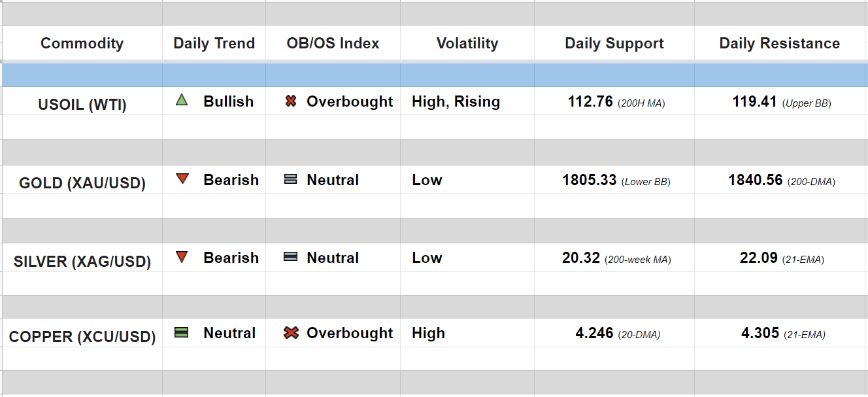
Task: Click the gray neutral bars icon for GOLD
Action: [x=291, y=179]
